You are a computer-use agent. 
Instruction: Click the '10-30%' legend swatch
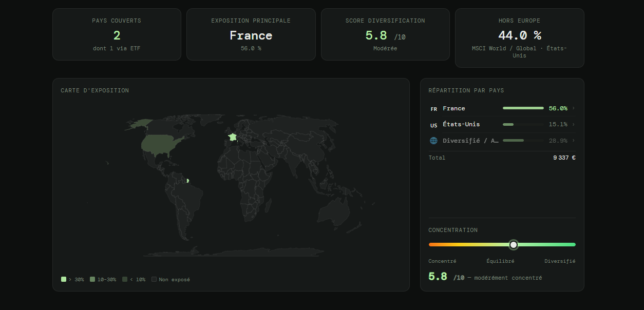pyautogui.click(x=92, y=280)
